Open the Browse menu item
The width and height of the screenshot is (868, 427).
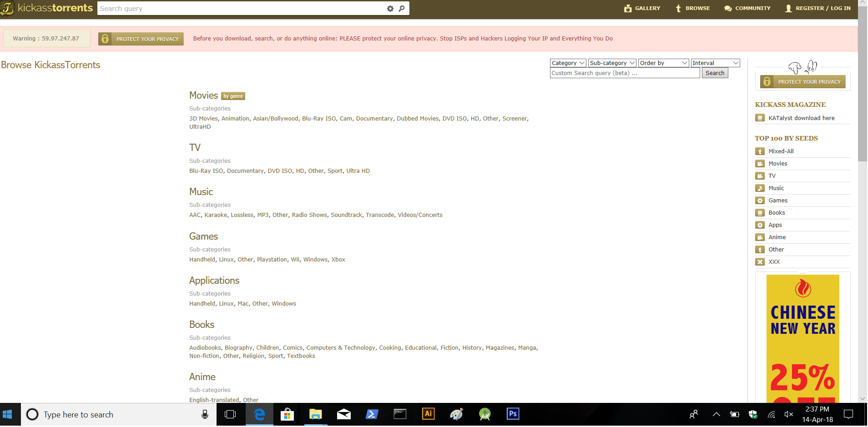[x=692, y=8]
